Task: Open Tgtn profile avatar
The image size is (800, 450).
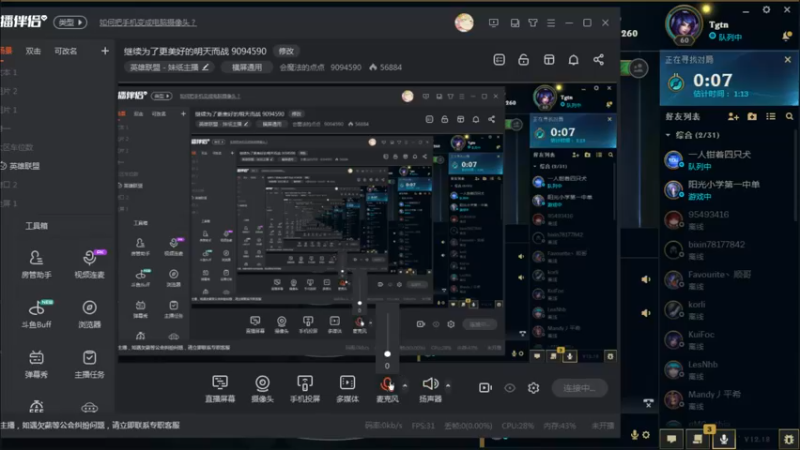Action: (684, 24)
